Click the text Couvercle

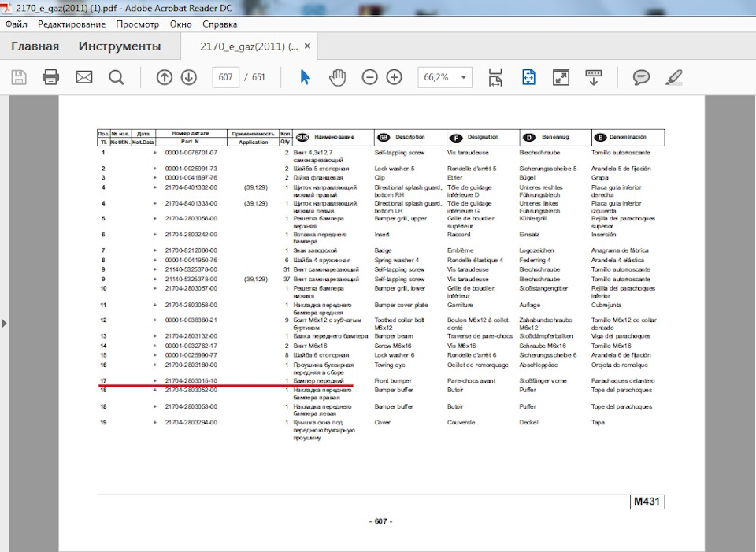tap(461, 422)
